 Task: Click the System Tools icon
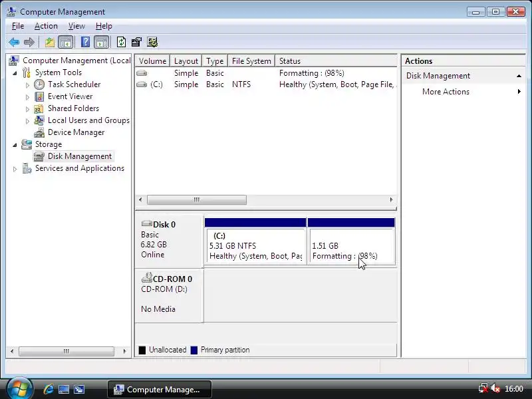coord(27,72)
